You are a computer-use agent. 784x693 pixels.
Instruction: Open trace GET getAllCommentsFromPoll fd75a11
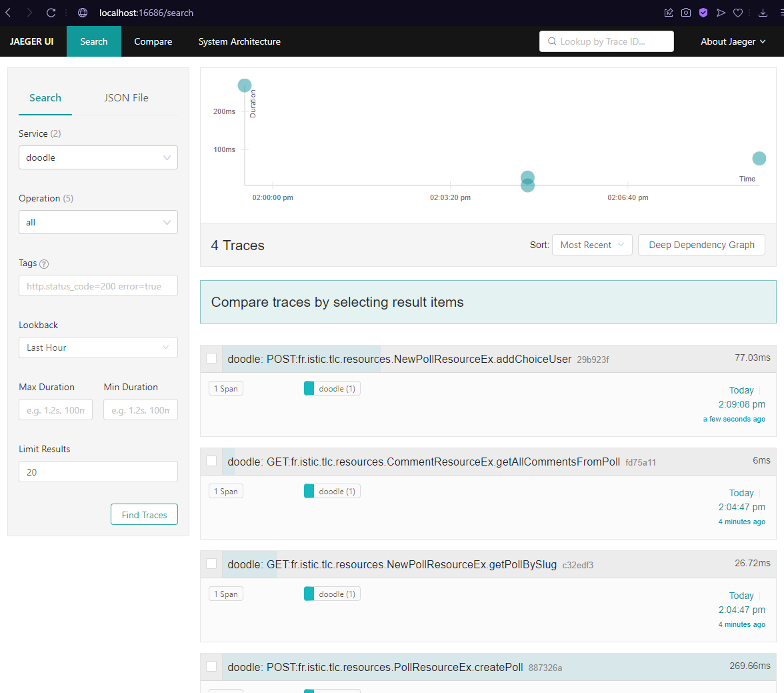[441, 462]
